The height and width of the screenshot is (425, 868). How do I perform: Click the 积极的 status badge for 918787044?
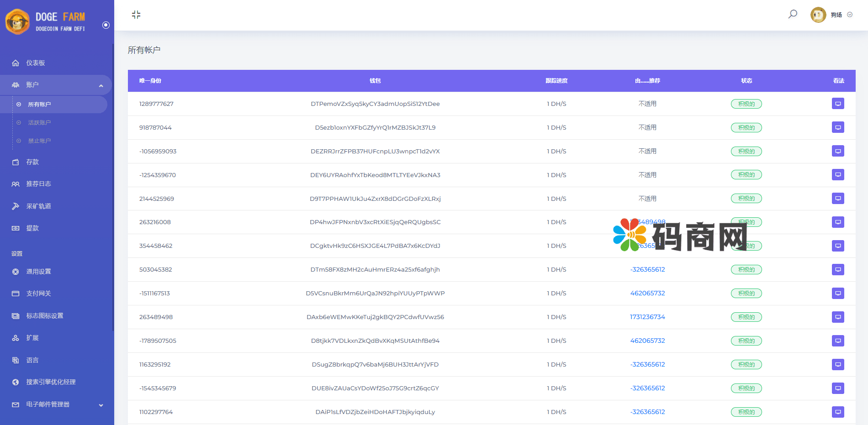point(746,128)
